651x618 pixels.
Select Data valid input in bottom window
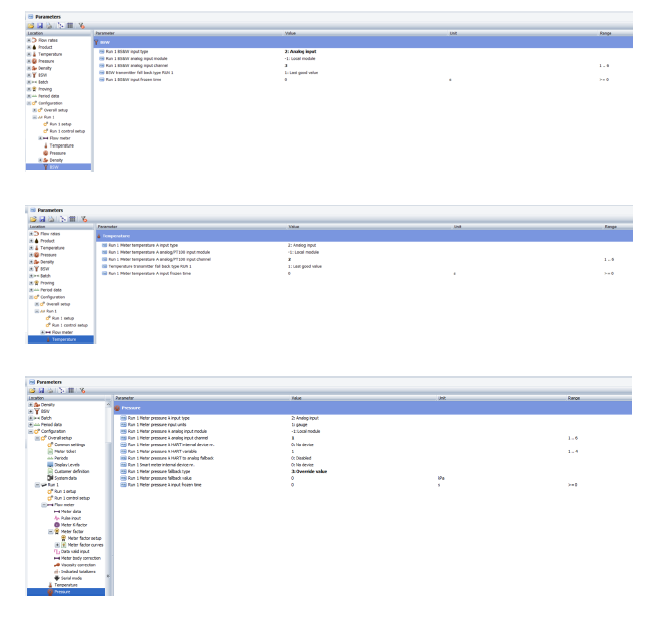tap(75, 552)
